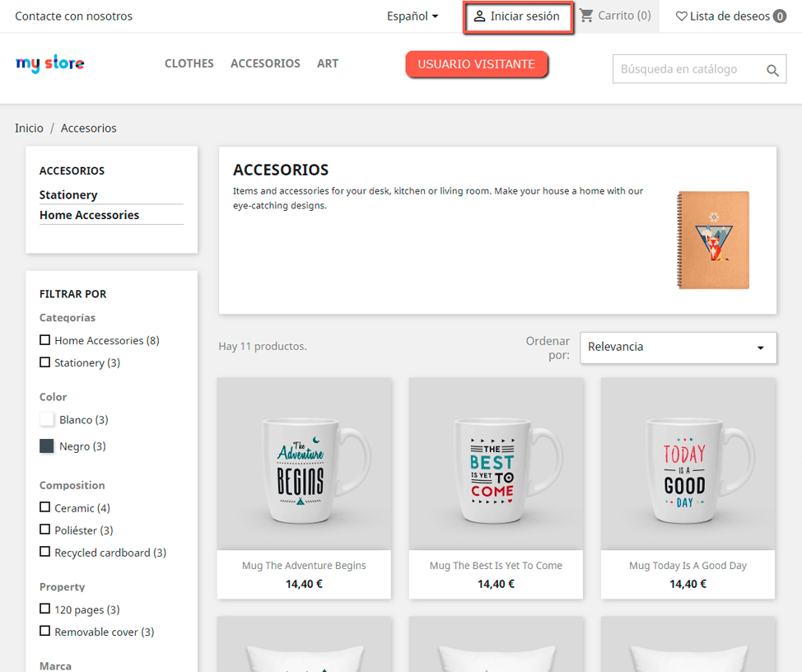Click the my store logo

click(49, 63)
